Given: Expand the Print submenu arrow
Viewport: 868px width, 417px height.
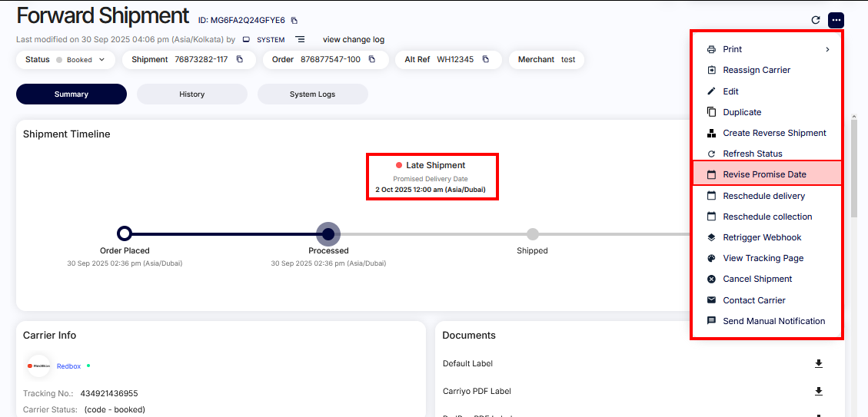Looking at the screenshot, I should (827, 49).
